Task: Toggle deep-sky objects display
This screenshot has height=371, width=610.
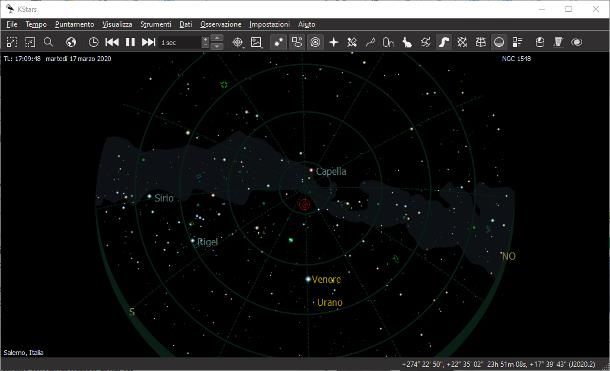Action: coord(297,42)
